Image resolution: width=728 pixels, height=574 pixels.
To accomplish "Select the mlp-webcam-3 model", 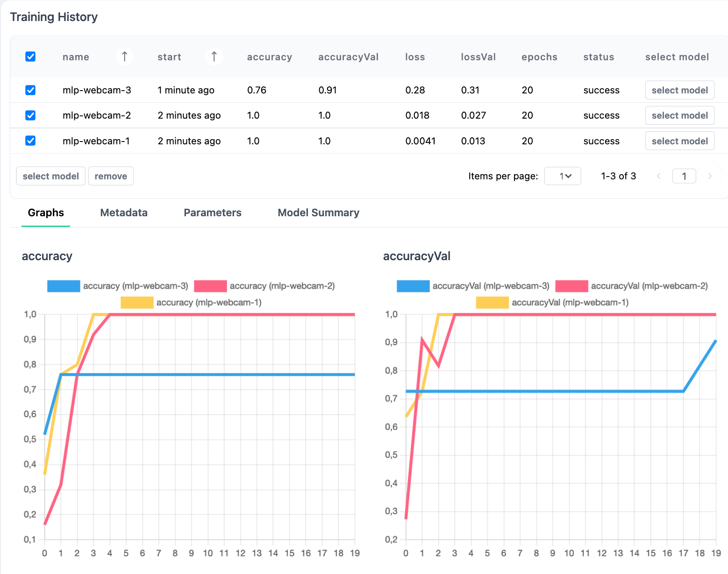I will (679, 90).
